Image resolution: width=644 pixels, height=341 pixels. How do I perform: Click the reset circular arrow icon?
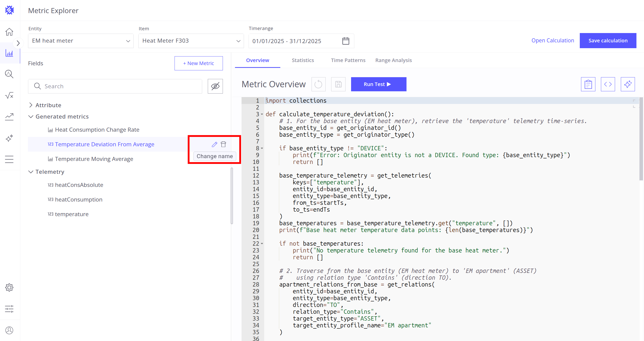point(318,84)
